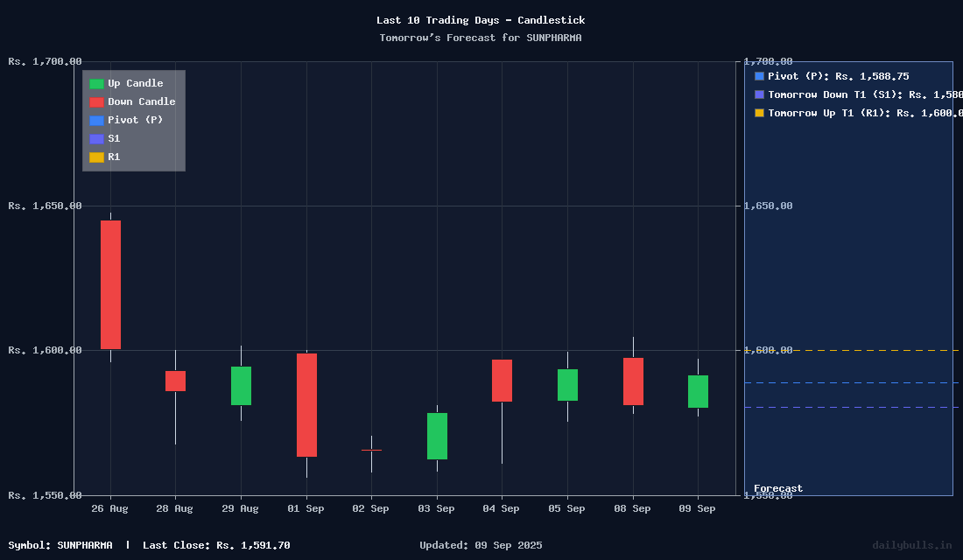This screenshot has width=963, height=560.
Task: Click the '28 Aug' date label
Action: click(174, 508)
